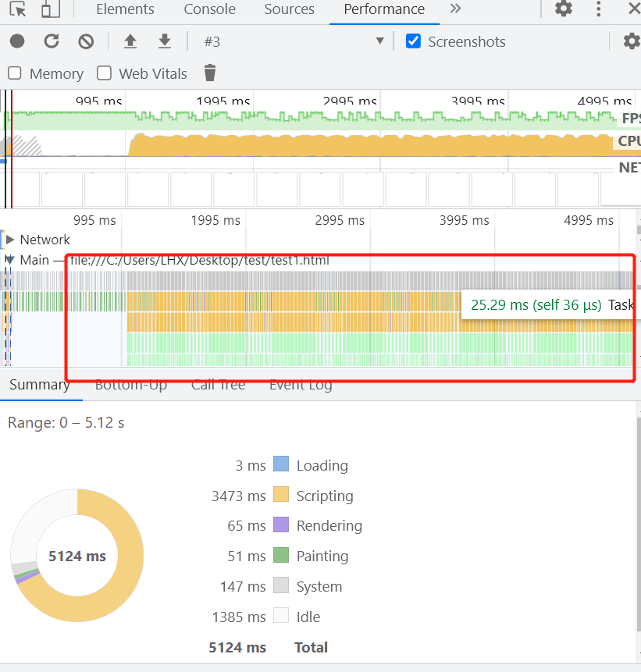Click the Painting green color swatch
641x672 pixels.
tap(281, 555)
